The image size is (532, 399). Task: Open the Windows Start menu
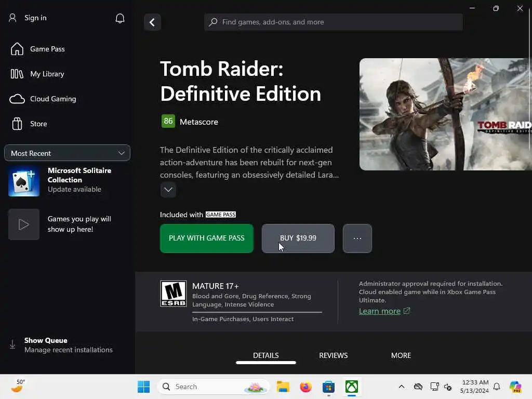click(144, 387)
